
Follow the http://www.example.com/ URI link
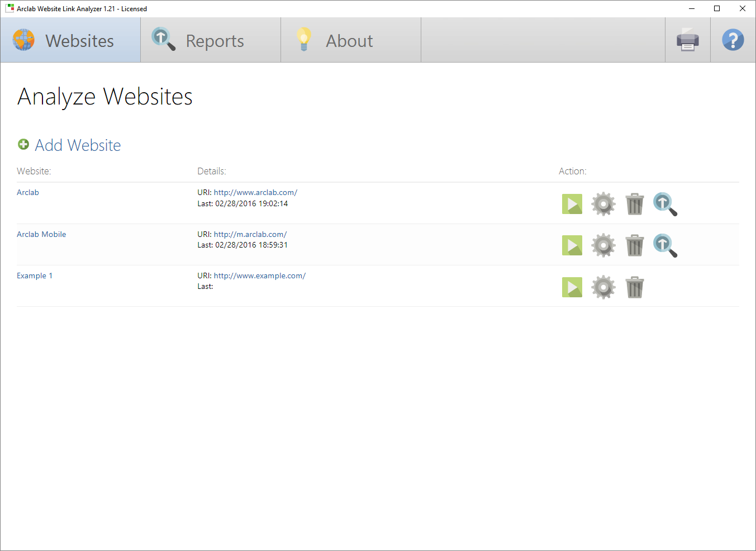click(x=260, y=276)
